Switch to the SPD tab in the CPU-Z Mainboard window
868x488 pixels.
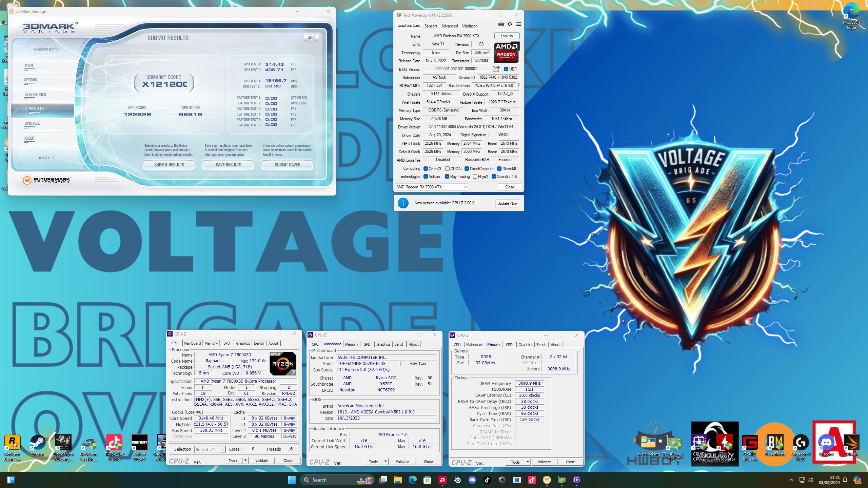(367, 344)
